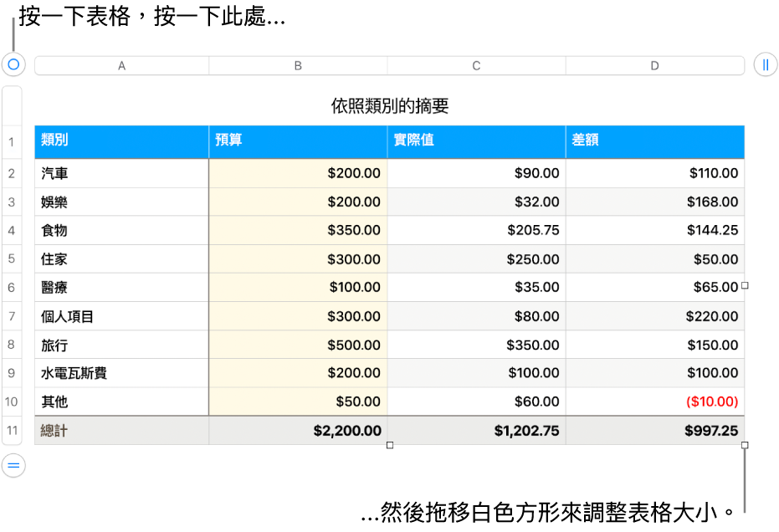779x532 pixels.
Task: Select the 總計 cell
Action: pyautogui.click(x=121, y=430)
